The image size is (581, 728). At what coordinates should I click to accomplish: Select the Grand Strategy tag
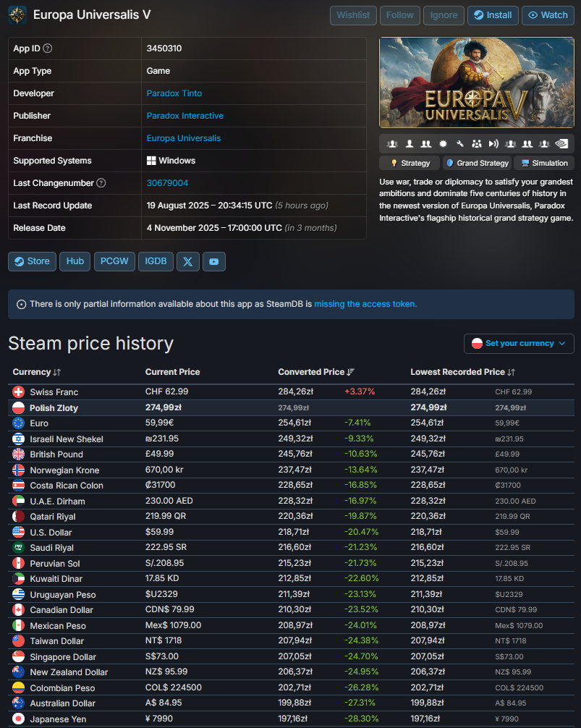477,163
